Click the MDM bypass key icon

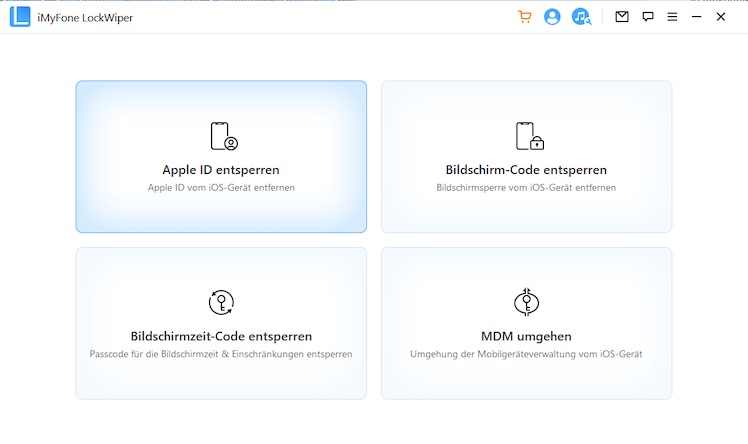(x=526, y=303)
